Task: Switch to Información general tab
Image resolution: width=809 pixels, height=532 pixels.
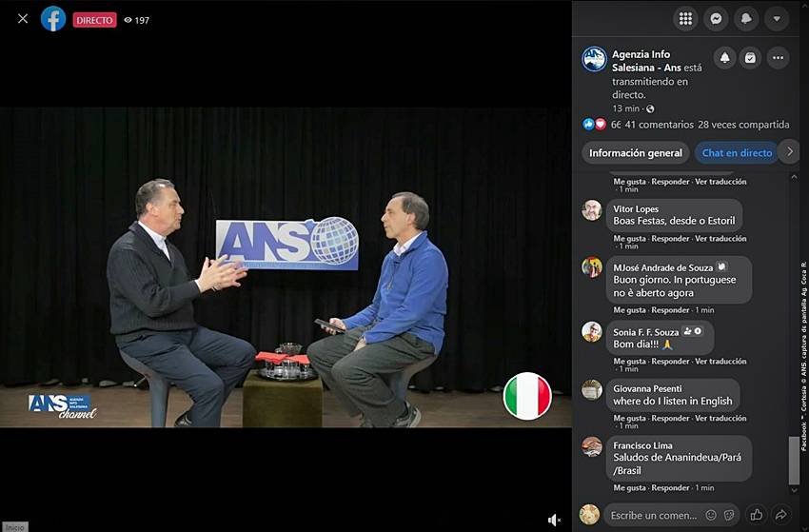Action: pos(636,152)
